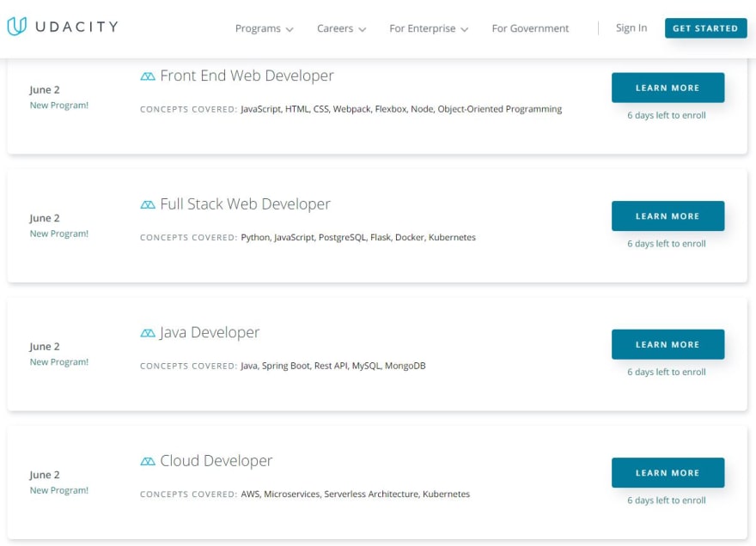Select the Java, Spring Boot, Rest API concepts text
This screenshot has width=756, height=546.
coord(333,366)
